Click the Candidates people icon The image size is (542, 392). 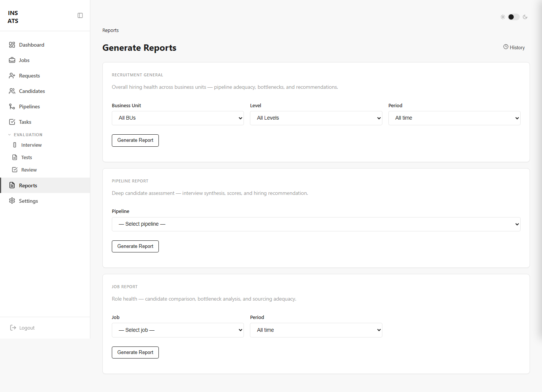point(12,91)
